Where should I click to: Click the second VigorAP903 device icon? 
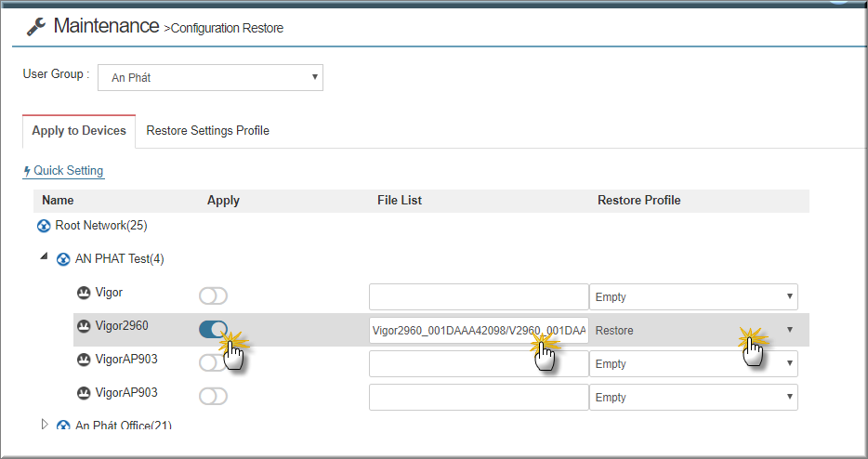tap(84, 393)
